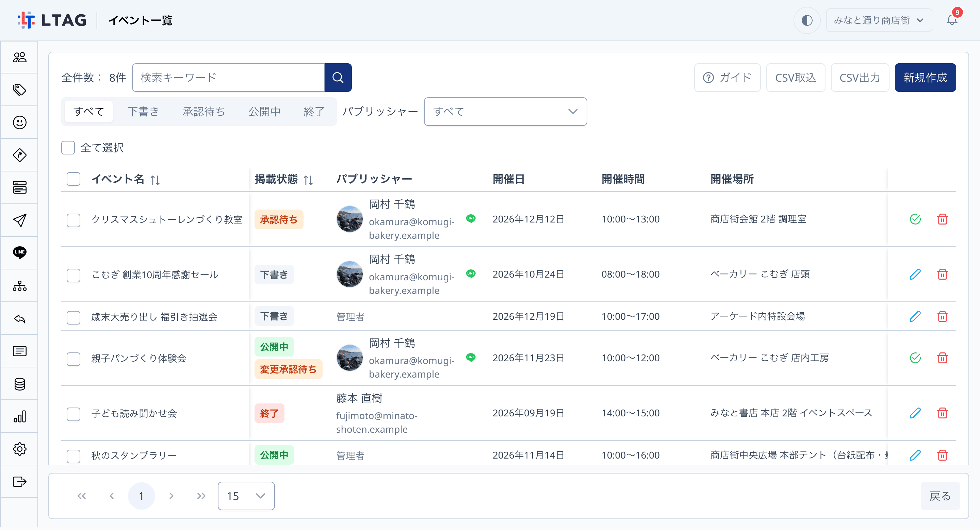Open the notification bell
Viewport: 980px width, 530px height.
(x=951, y=20)
